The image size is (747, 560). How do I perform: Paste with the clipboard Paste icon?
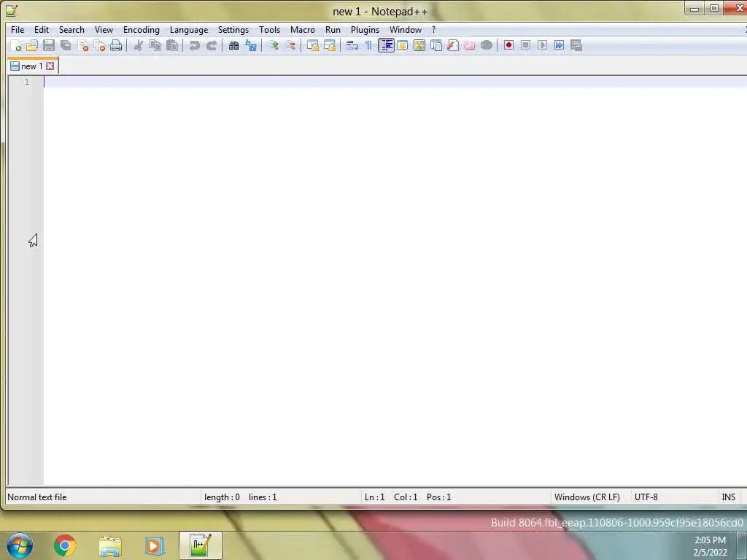coord(172,46)
